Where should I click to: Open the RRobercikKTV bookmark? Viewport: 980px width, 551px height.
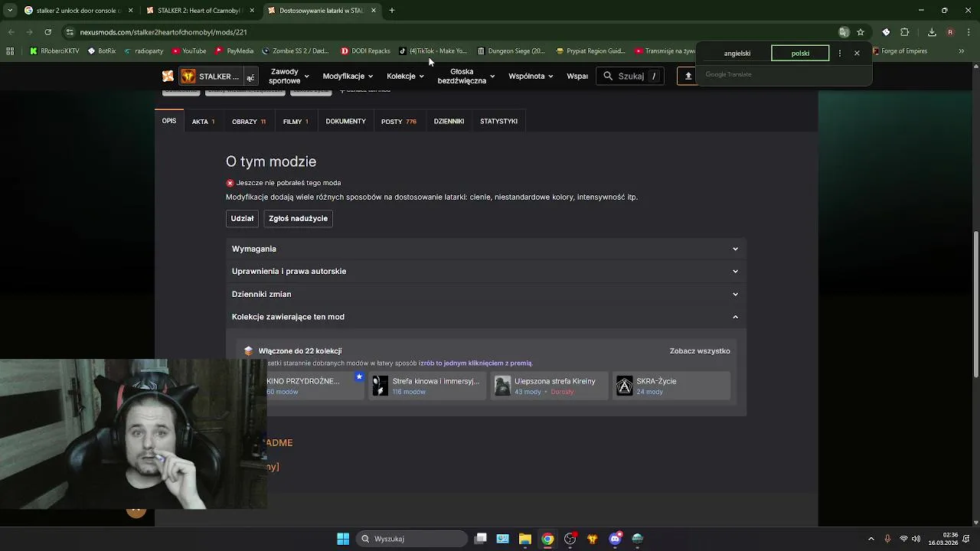[54, 51]
